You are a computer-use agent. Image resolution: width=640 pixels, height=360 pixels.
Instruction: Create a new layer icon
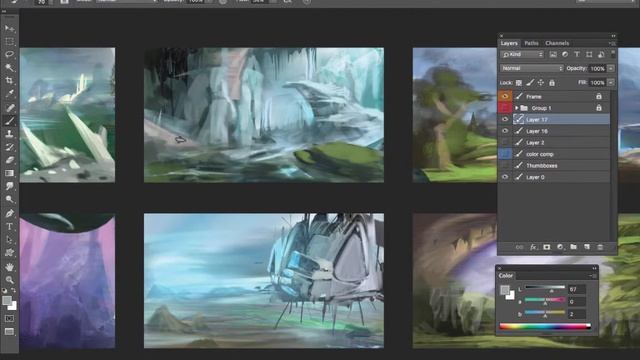[587, 247]
